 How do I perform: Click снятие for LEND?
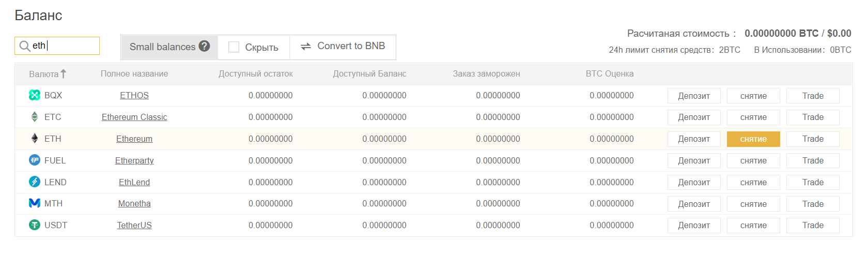point(753,183)
